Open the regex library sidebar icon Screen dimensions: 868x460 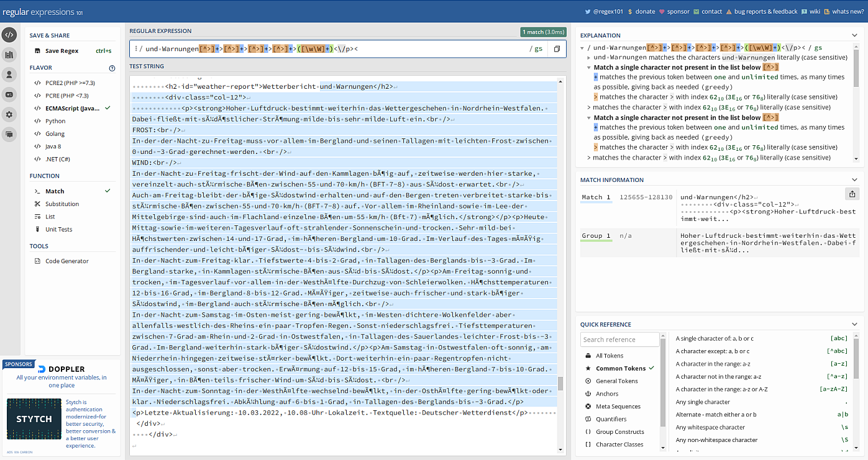coord(9,55)
